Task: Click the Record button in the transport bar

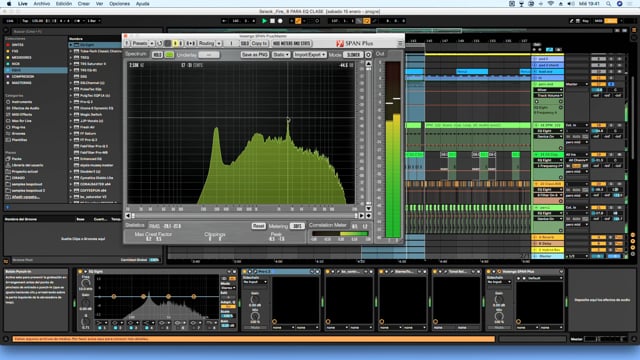Action: (x=280, y=21)
